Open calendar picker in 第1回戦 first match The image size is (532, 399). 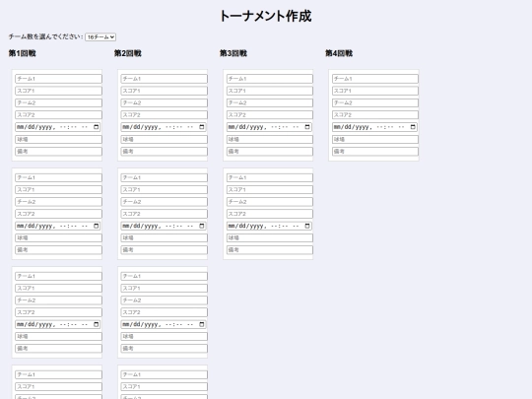tap(96, 127)
